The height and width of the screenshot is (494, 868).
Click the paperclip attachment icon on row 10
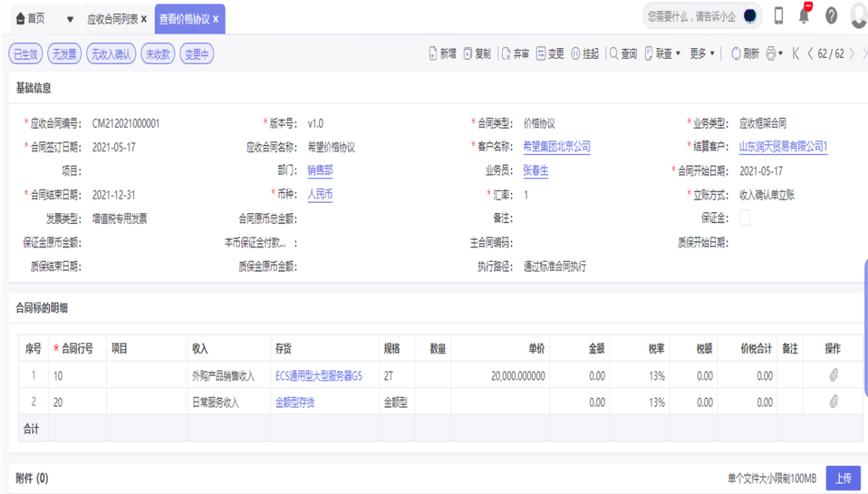coord(832,375)
